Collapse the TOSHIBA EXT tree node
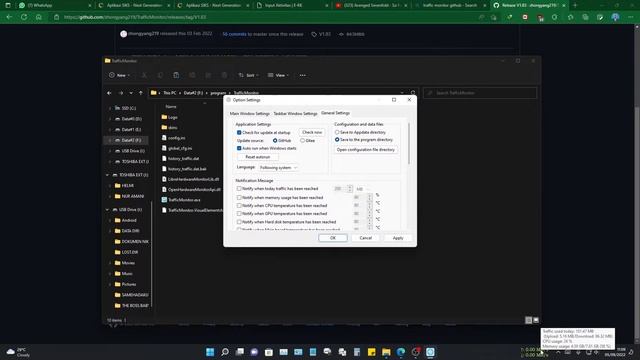Screen dimensions: 640x360 click(x=107, y=175)
